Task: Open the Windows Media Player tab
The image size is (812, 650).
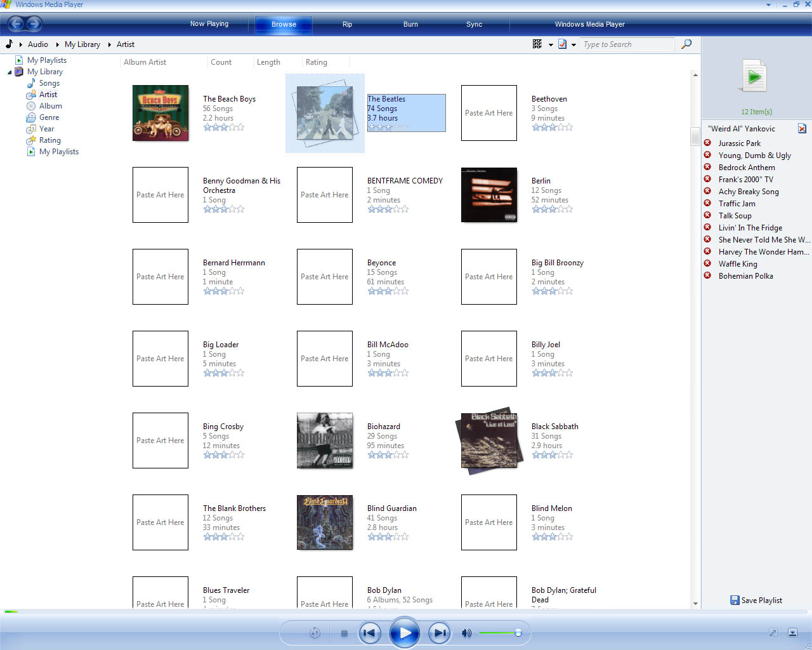Action: [589, 24]
